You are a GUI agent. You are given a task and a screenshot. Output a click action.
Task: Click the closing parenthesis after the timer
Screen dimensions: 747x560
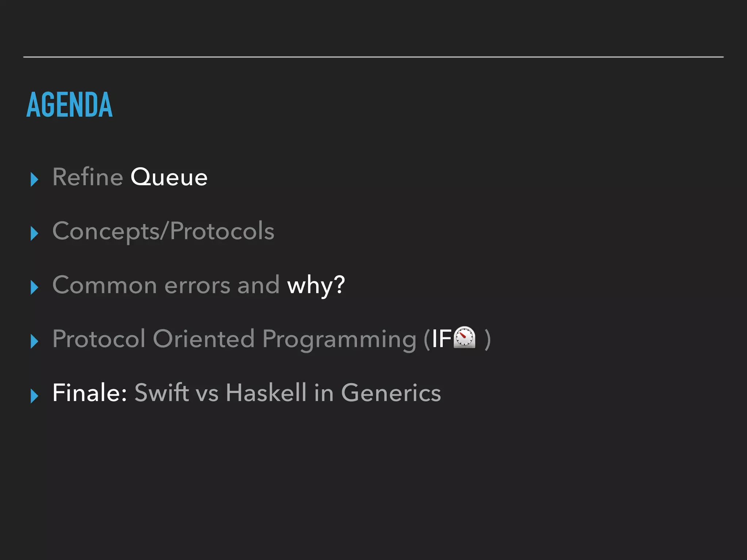point(487,339)
